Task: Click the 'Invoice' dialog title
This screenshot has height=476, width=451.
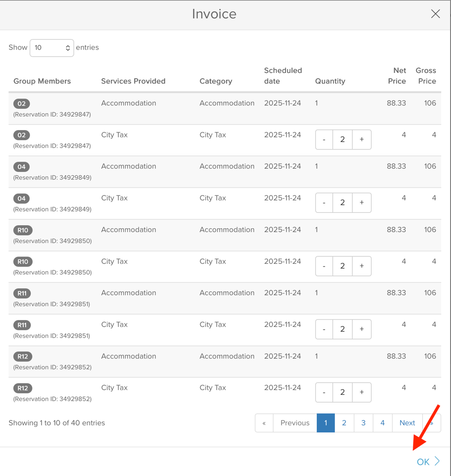Action: point(214,14)
